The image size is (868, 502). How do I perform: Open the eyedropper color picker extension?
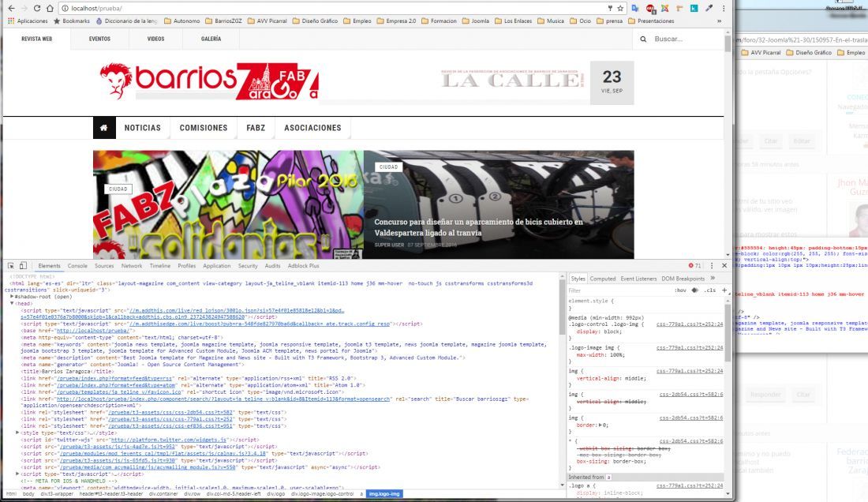click(x=709, y=9)
